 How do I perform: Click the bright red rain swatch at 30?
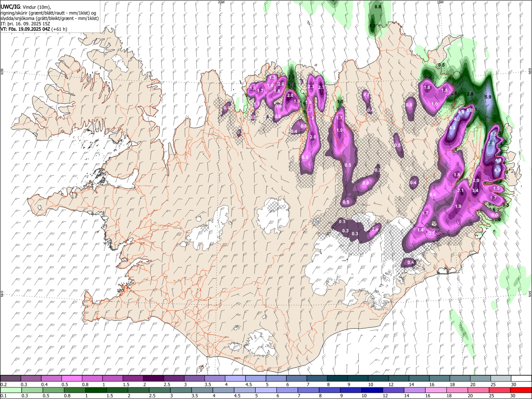click(520, 390)
